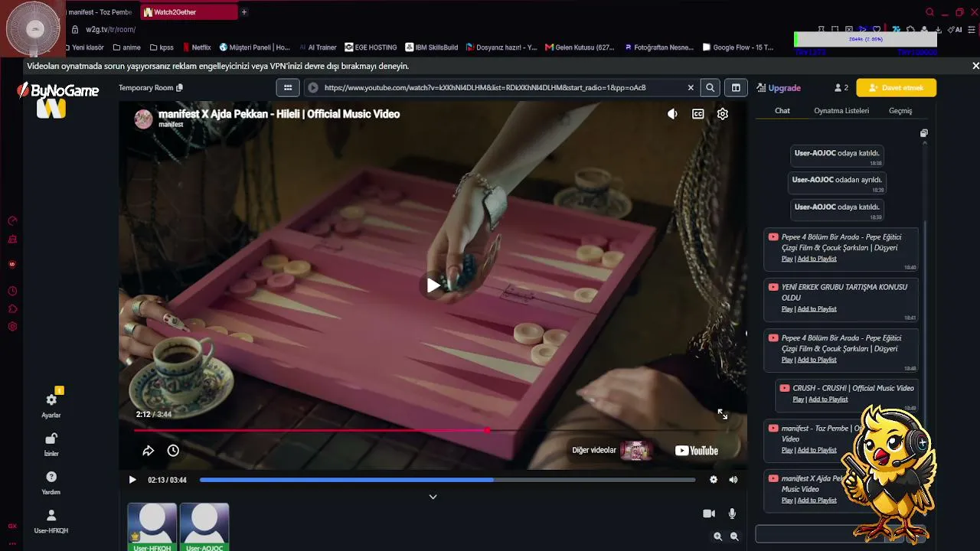The width and height of the screenshot is (980, 551).
Task: Play the manifest - Toz Pembe chat entry
Action: tap(787, 450)
